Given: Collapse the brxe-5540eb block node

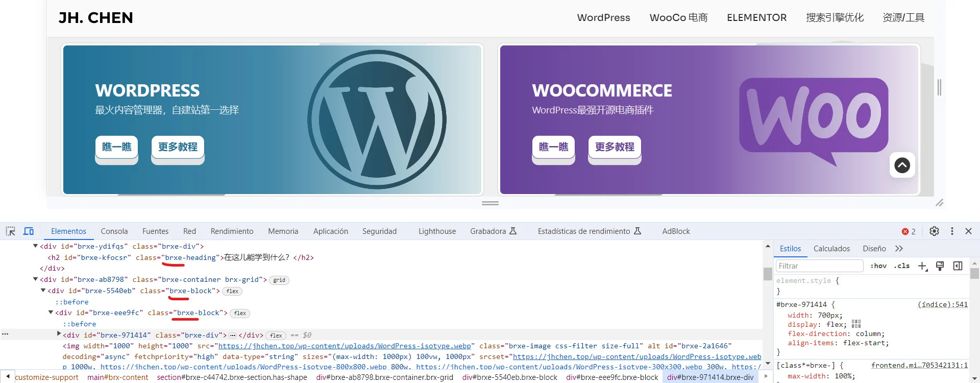Looking at the screenshot, I should point(43,291).
